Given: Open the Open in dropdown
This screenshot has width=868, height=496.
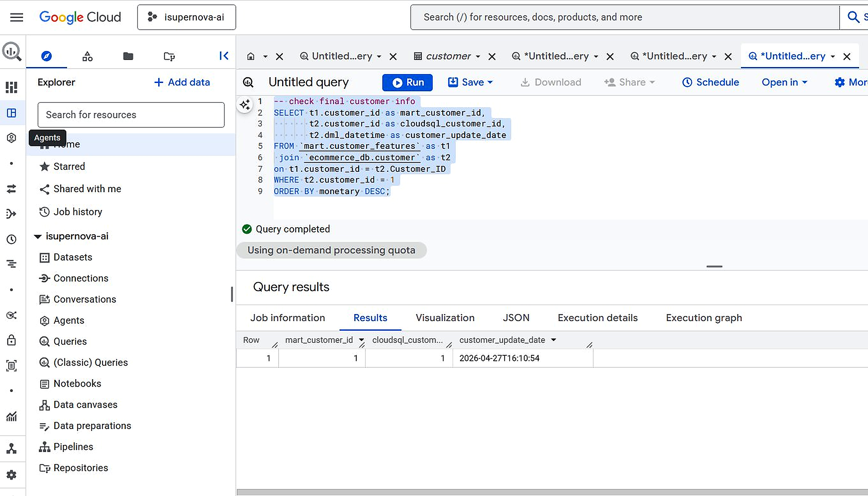Looking at the screenshot, I should (785, 82).
